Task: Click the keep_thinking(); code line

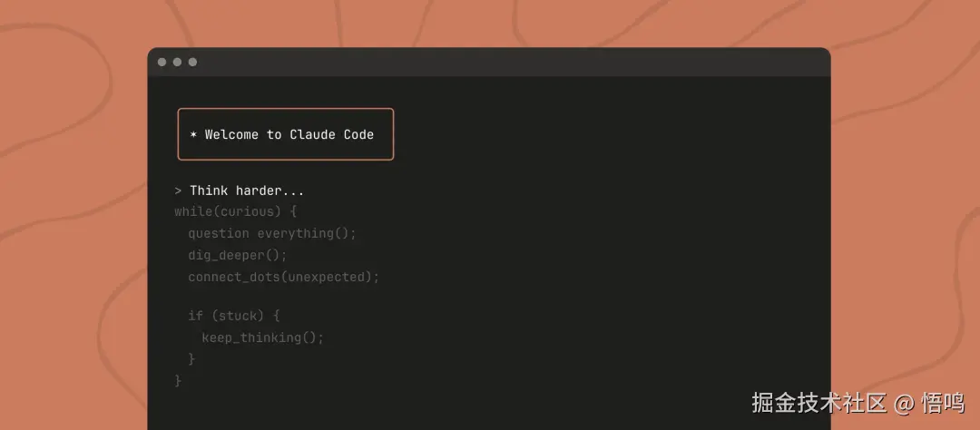Action: coord(263,337)
